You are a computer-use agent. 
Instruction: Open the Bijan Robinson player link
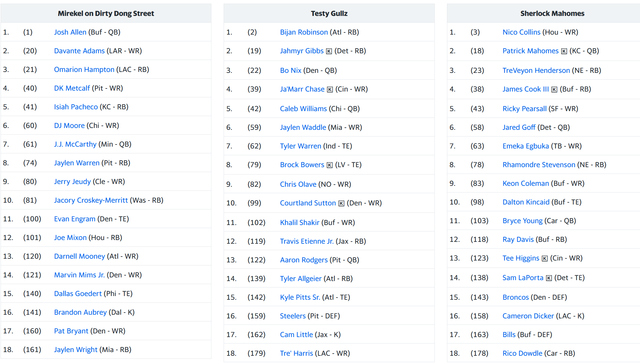[304, 32]
